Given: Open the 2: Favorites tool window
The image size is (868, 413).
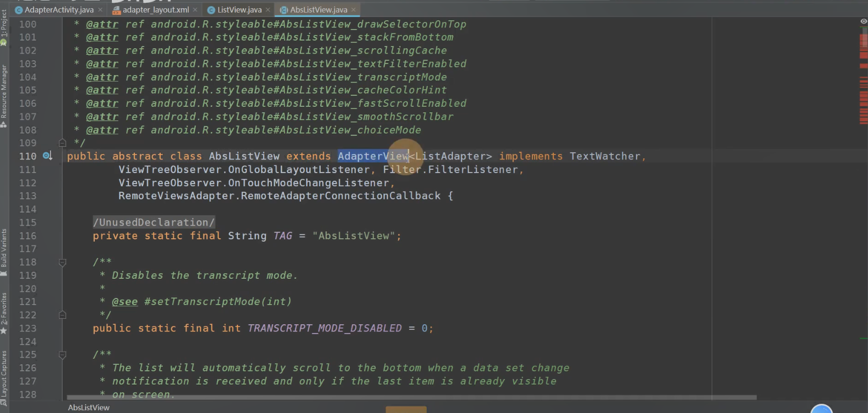Looking at the screenshot, I should 4,313.
